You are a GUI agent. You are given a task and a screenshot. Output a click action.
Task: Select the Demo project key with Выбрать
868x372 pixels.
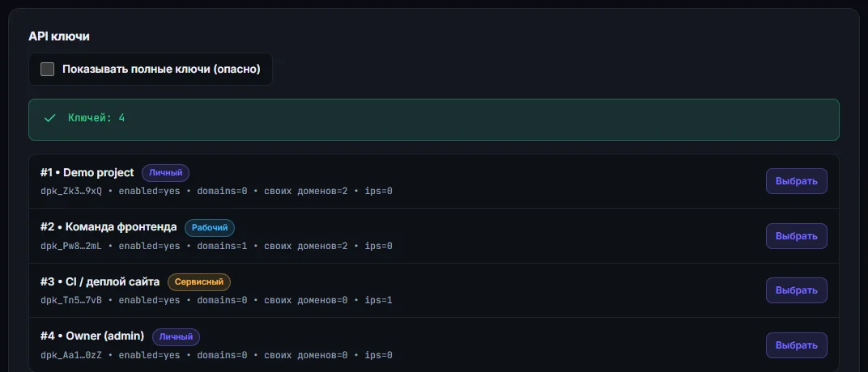coord(796,181)
